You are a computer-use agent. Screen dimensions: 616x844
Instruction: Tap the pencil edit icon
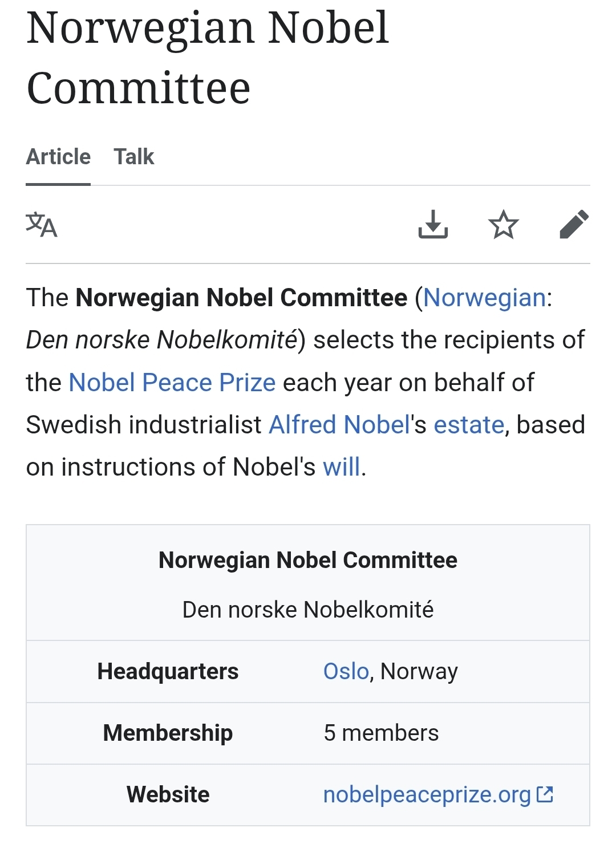(574, 224)
